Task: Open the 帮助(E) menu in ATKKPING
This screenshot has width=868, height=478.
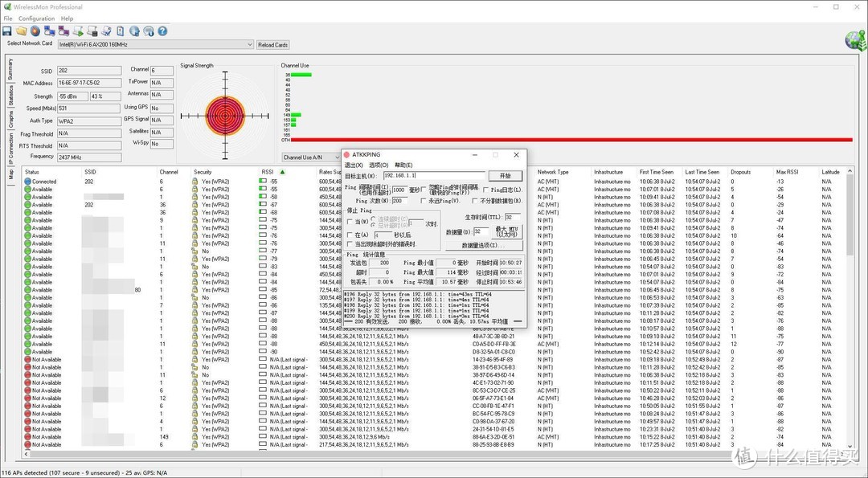Action: (x=403, y=165)
